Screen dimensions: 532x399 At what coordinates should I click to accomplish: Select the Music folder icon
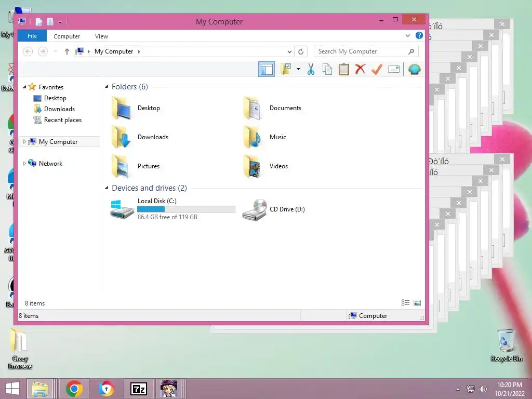[x=253, y=137]
